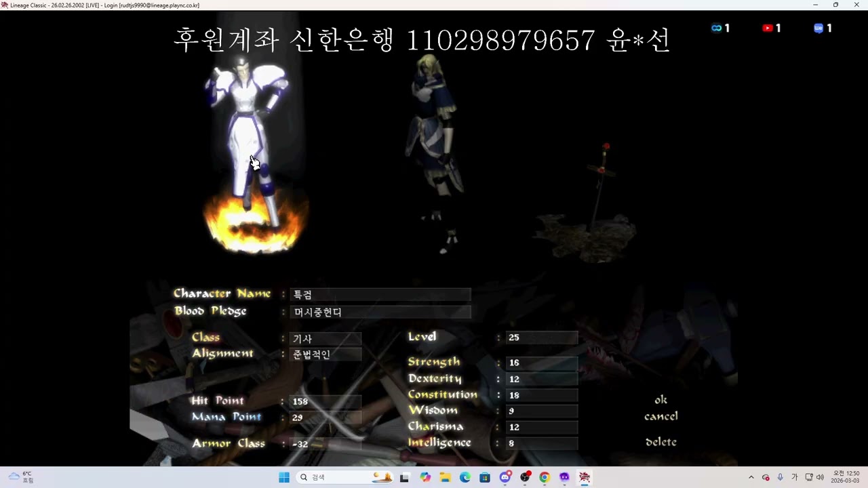The width and height of the screenshot is (868, 488).
Task: Click the Armor Class value -32
Action: coord(325,444)
